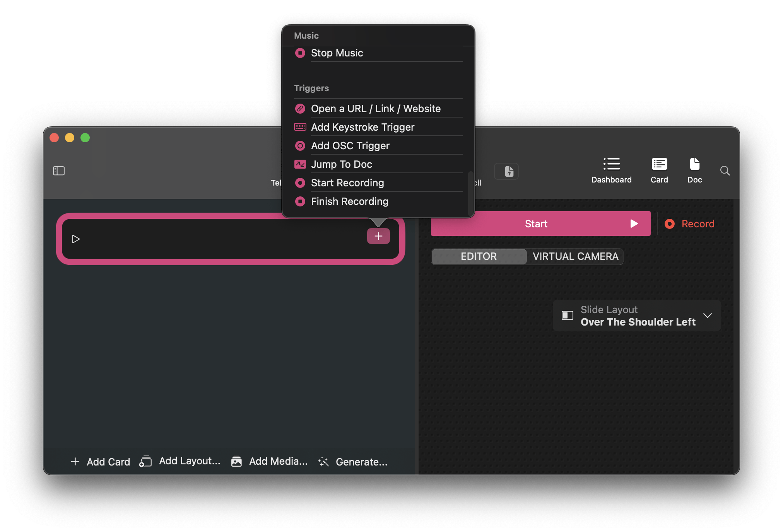Click the Slide Layout chevron arrow

pos(708,315)
